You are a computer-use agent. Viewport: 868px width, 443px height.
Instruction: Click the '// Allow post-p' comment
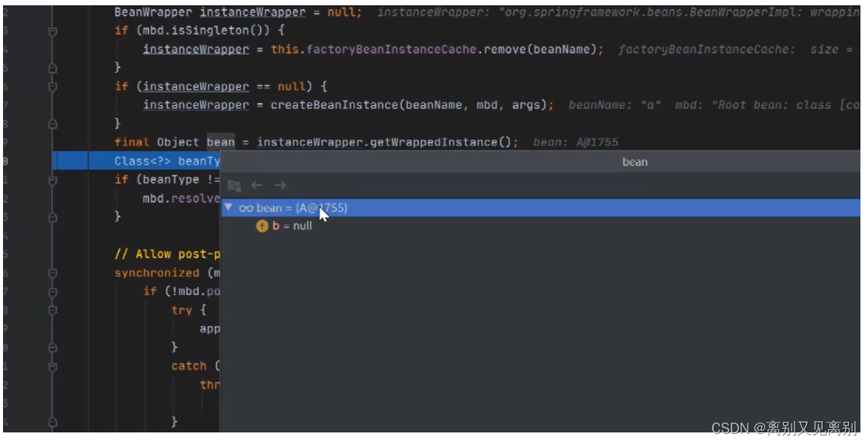click(167, 254)
